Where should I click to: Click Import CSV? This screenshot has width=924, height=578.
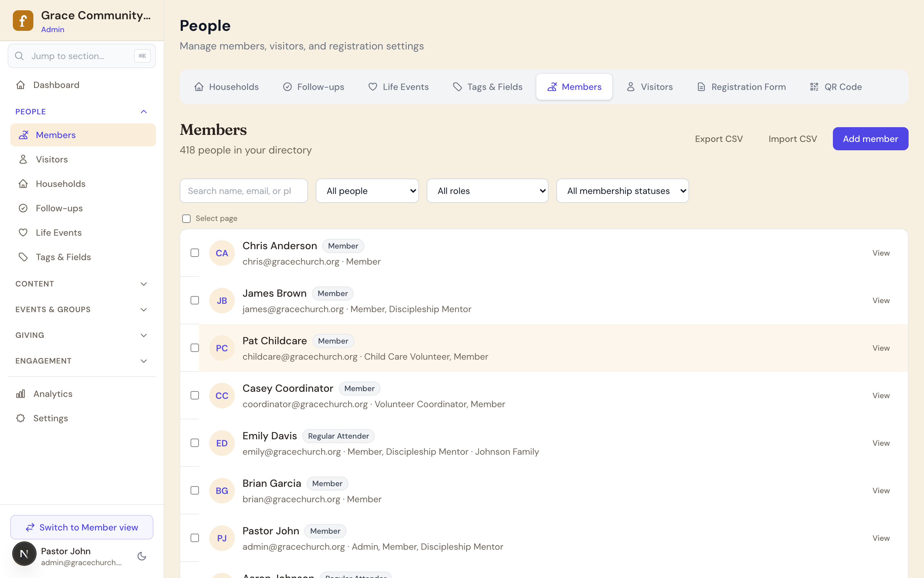coord(793,139)
